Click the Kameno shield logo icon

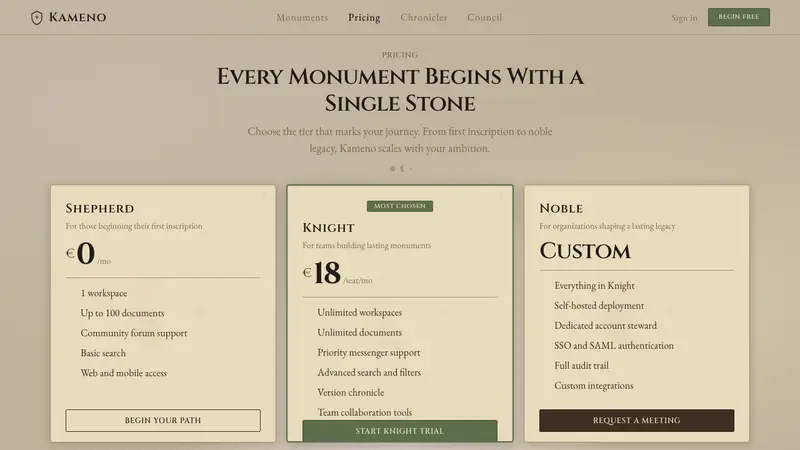[x=36, y=18]
